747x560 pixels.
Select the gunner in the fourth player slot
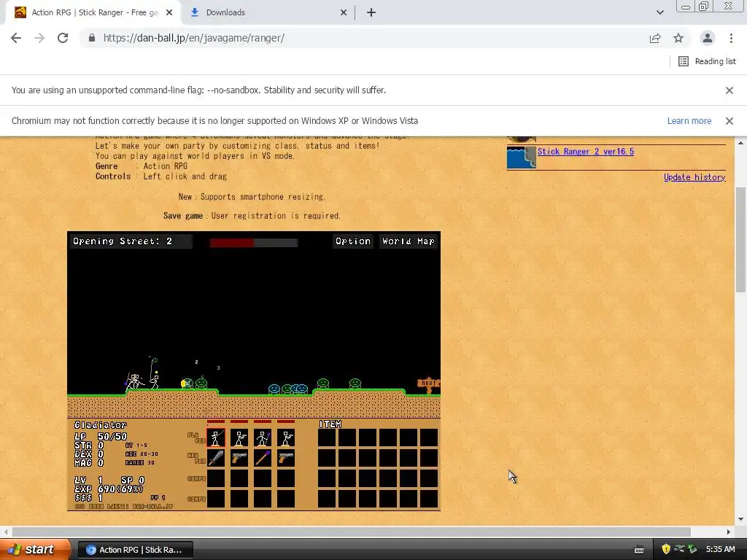click(286, 437)
